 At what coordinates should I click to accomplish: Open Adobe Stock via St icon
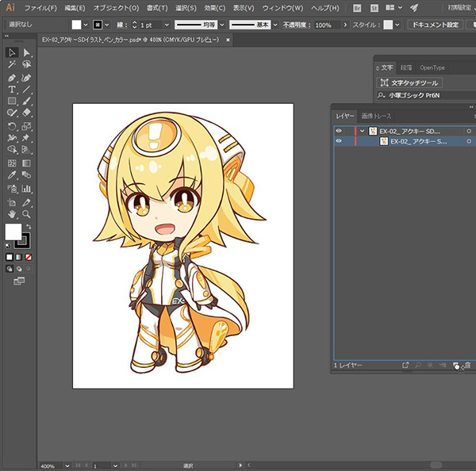374,8
